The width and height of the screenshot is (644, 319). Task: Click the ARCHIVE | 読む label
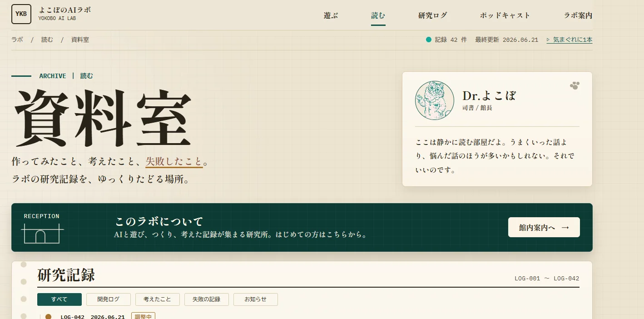[66, 76]
